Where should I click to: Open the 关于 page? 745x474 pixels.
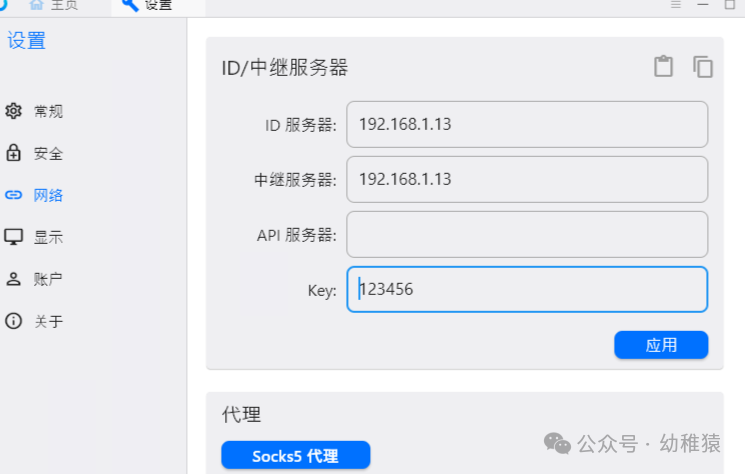click(x=48, y=321)
